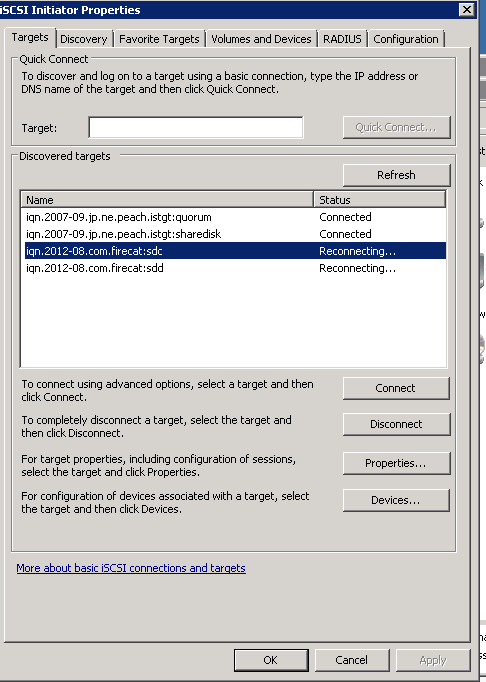Switch to Volumes and Devices tab
This screenshot has width=486, height=682.
[x=261, y=39]
